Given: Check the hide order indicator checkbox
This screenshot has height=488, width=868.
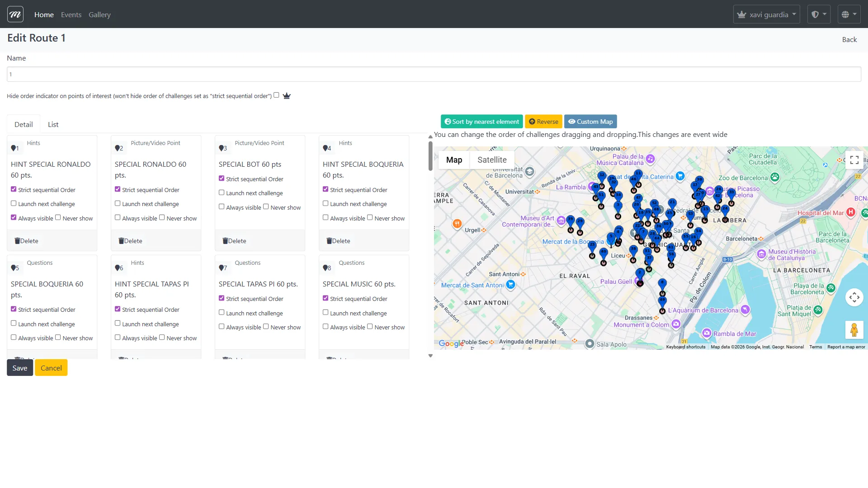Looking at the screenshot, I should tap(276, 95).
